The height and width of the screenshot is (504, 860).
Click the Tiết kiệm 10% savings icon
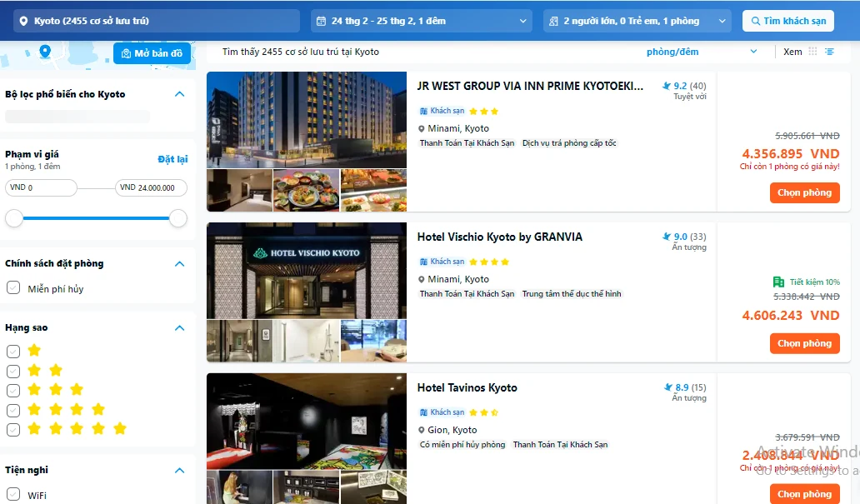point(778,282)
